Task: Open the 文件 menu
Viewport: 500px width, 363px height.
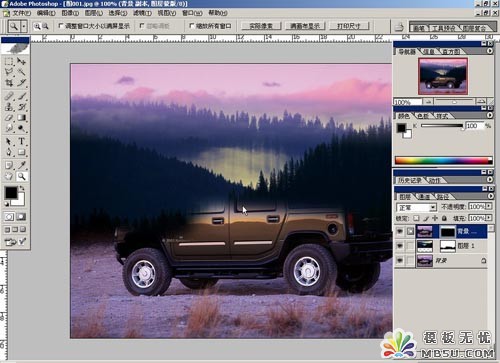Action: click(20, 13)
